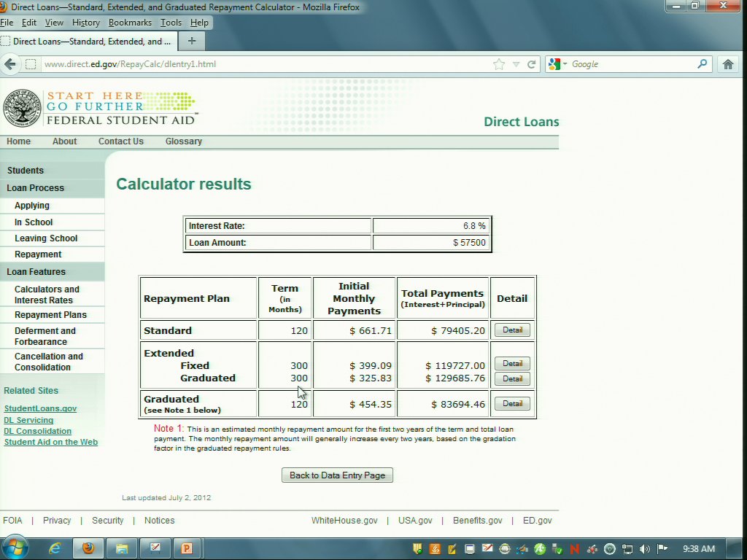747x560 pixels.
Task: Open a new tab with plus button
Action: 192,41
